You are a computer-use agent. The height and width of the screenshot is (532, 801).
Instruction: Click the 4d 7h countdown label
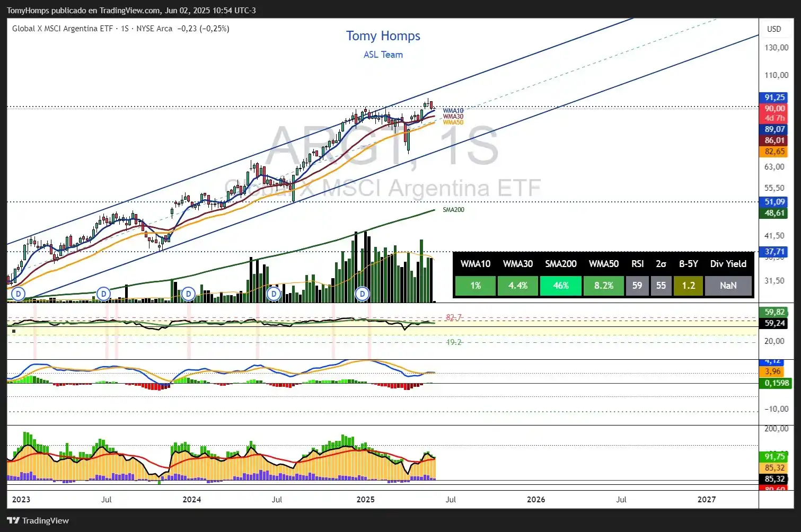[774, 118]
